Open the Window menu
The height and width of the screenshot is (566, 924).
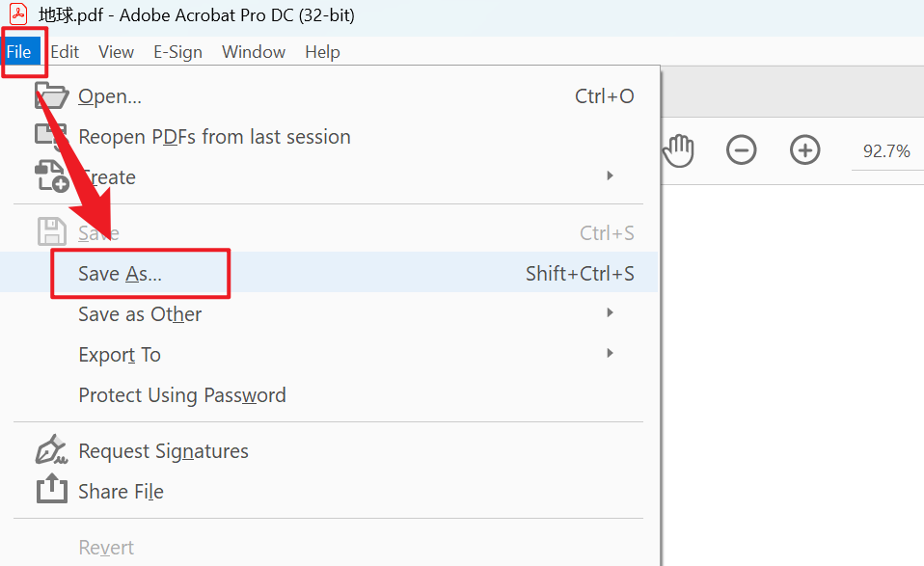[x=254, y=52]
